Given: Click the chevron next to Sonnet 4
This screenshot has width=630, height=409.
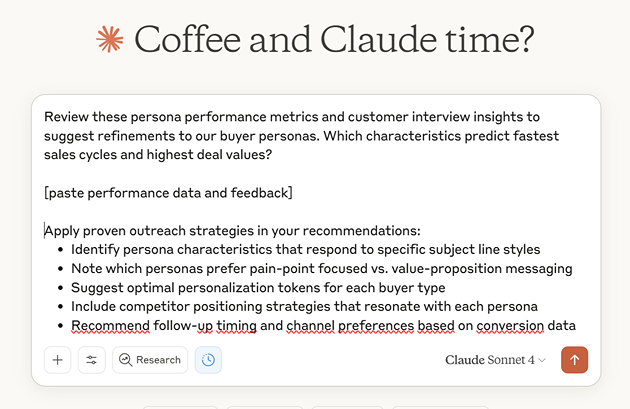Looking at the screenshot, I should [542, 360].
